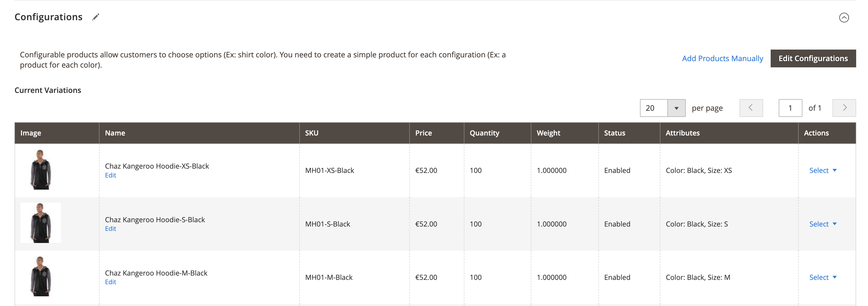Collapse the Configurations section
Image resolution: width=868 pixels, height=306 pixels.
click(844, 18)
